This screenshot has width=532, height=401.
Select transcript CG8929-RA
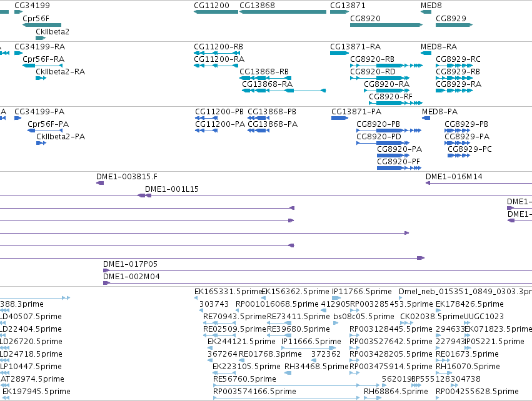point(458,84)
